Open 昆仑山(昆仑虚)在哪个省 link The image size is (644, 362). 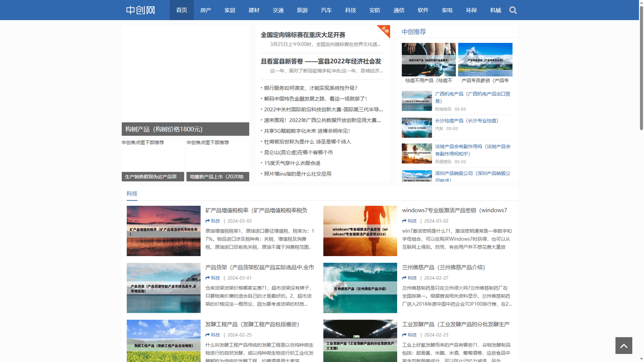click(x=298, y=152)
